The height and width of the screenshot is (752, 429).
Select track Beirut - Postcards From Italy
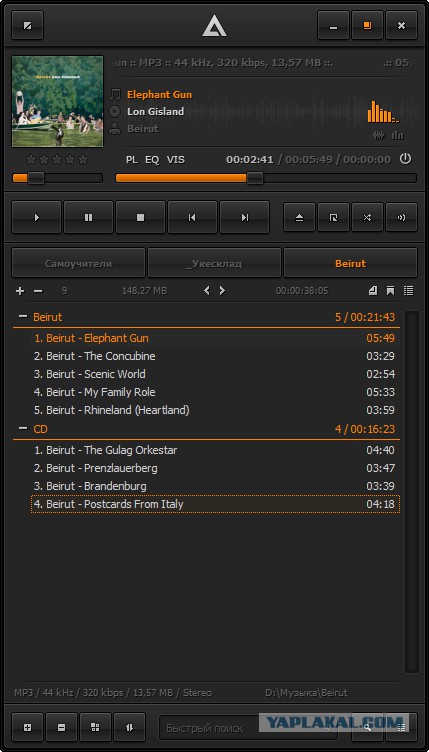215,504
